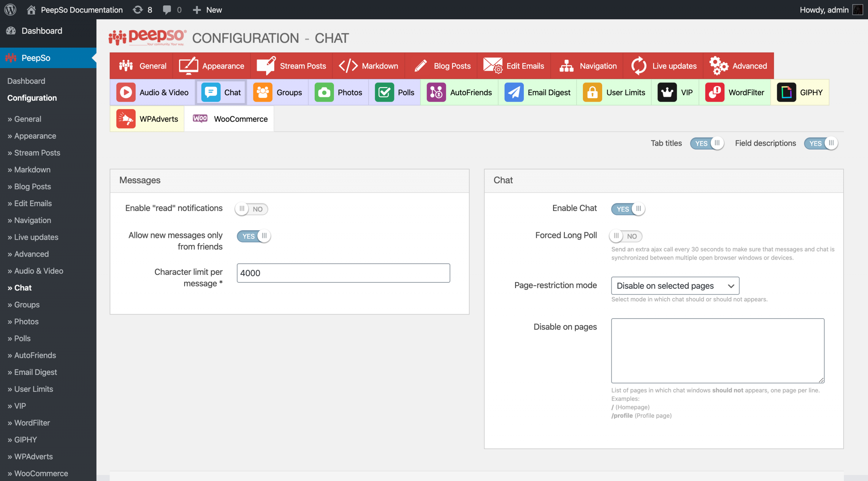Open the Configuration submenu item
Viewport: 868px width, 481px height.
tap(32, 98)
